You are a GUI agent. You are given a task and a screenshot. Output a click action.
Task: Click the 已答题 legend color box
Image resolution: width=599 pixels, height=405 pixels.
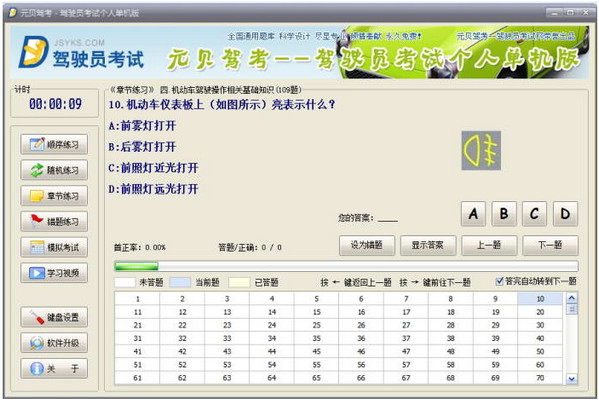239,282
